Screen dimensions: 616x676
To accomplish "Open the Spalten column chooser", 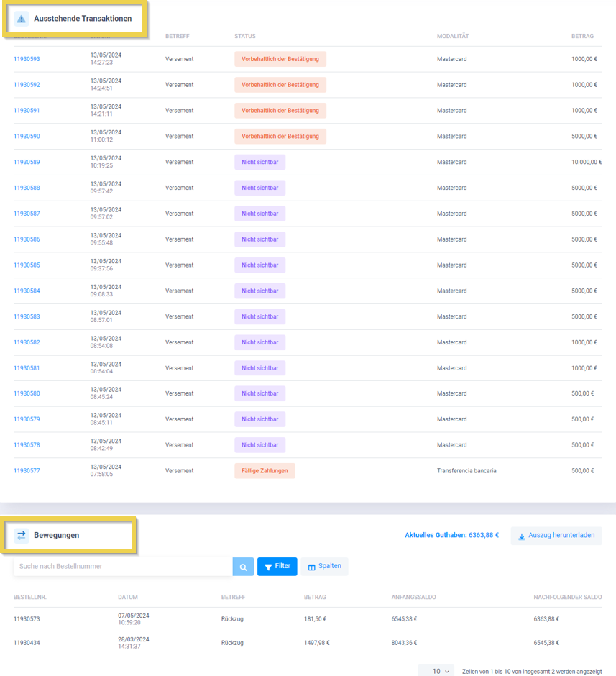I will pos(324,567).
